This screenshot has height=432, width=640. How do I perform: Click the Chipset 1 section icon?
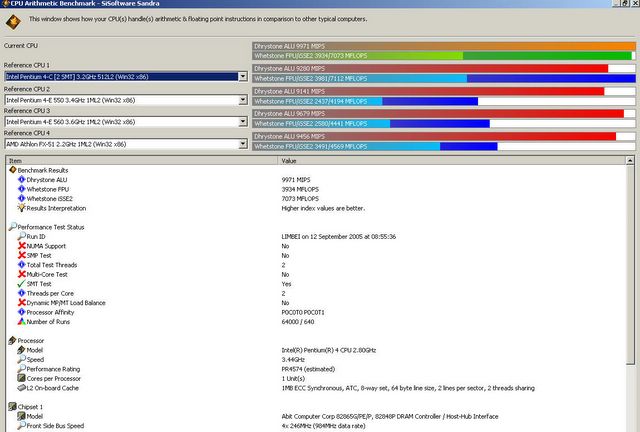click(x=13, y=406)
